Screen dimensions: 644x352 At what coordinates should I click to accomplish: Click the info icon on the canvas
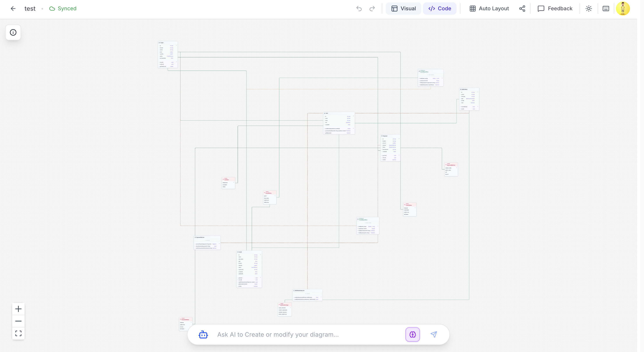13,32
